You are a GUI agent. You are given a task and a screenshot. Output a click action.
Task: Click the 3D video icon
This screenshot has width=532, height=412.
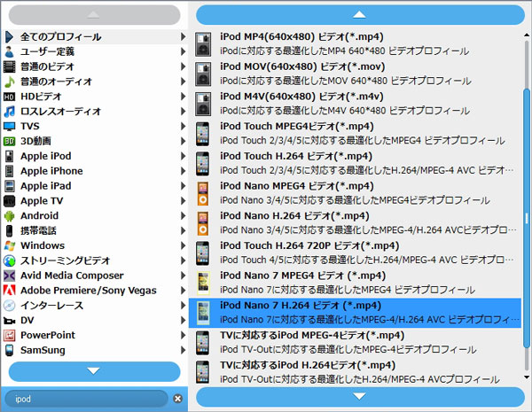(x=9, y=141)
